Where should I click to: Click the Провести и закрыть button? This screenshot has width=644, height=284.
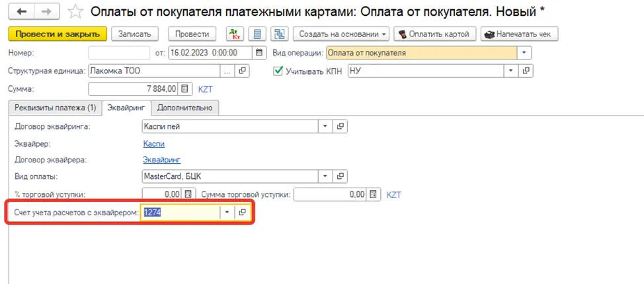[58, 34]
